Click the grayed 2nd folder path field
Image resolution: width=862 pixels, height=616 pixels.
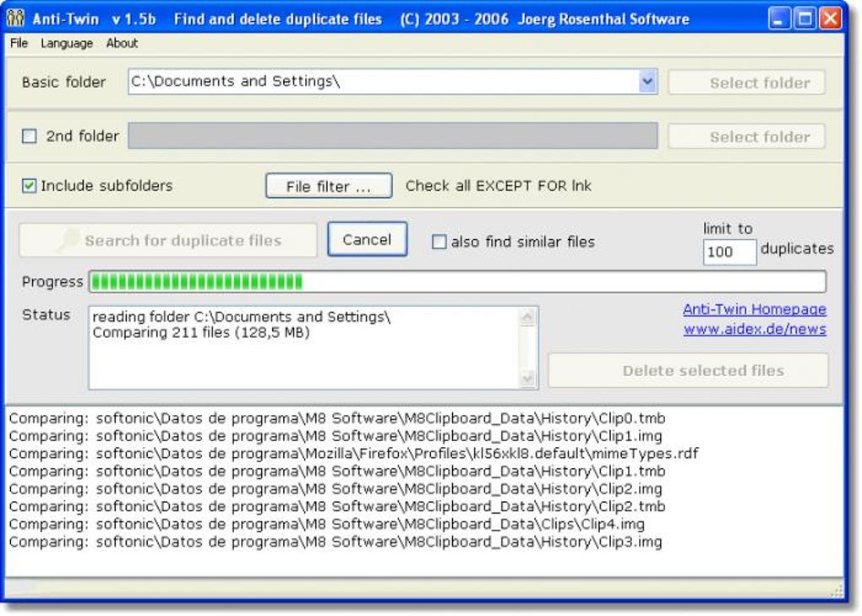pos(392,135)
